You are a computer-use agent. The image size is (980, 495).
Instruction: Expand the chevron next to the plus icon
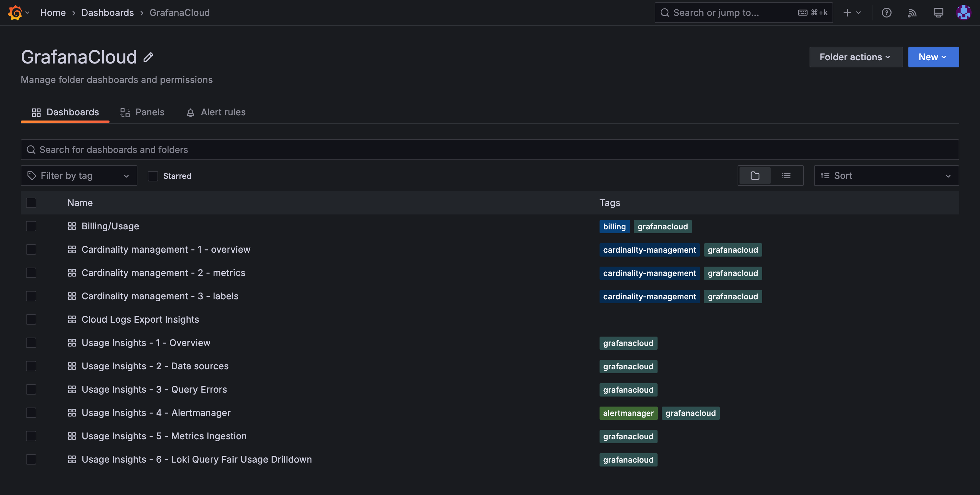pyautogui.click(x=858, y=13)
